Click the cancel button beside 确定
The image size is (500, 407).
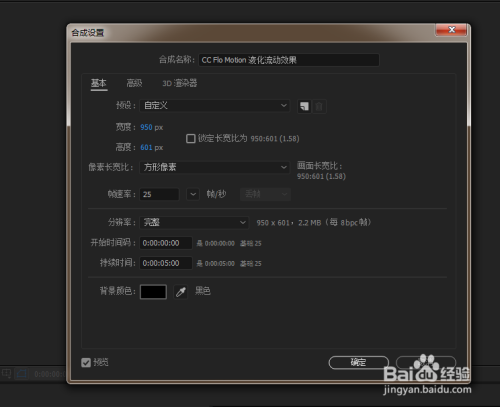(x=426, y=362)
